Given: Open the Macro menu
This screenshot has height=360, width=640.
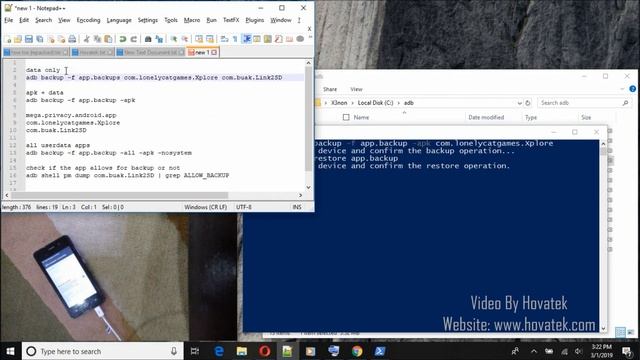Looking at the screenshot, I should [192, 20].
